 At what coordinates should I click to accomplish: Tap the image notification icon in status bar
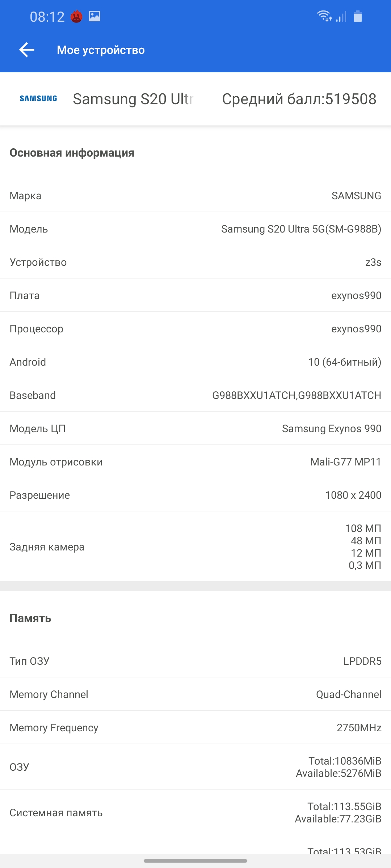tap(94, 16)
